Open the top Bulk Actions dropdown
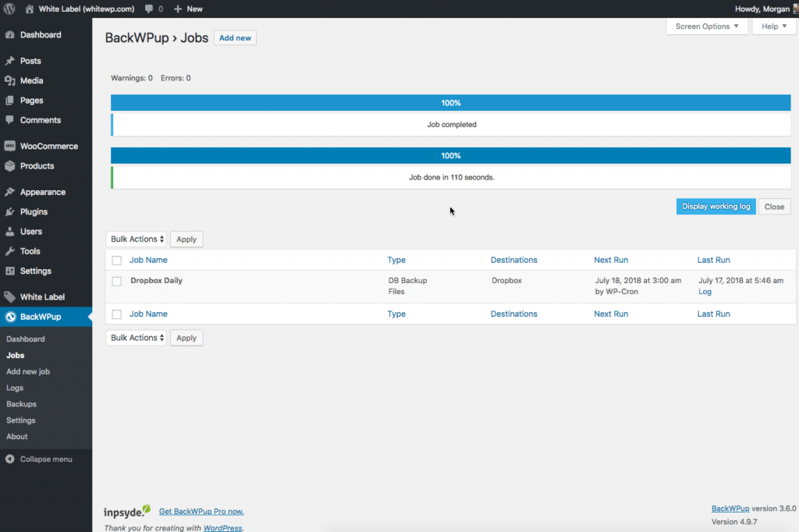Screen dimensions: 799x532 136,239
